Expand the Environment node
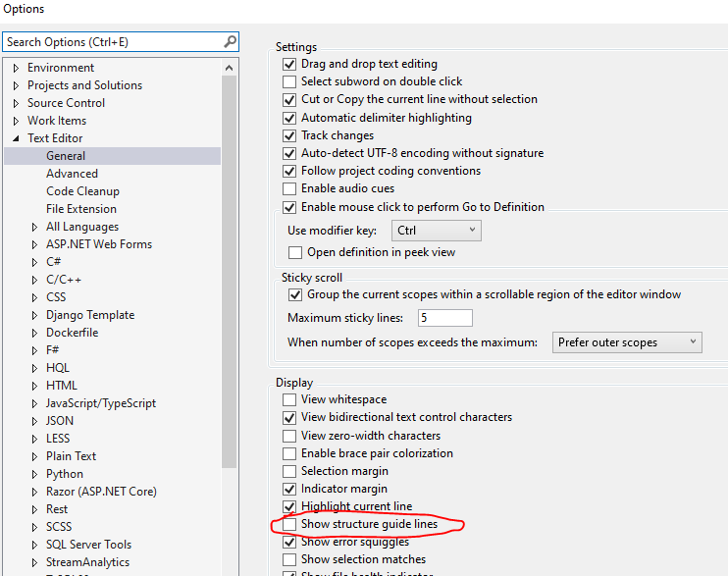Screen dimensions: 728x576 tap(17, 68)
